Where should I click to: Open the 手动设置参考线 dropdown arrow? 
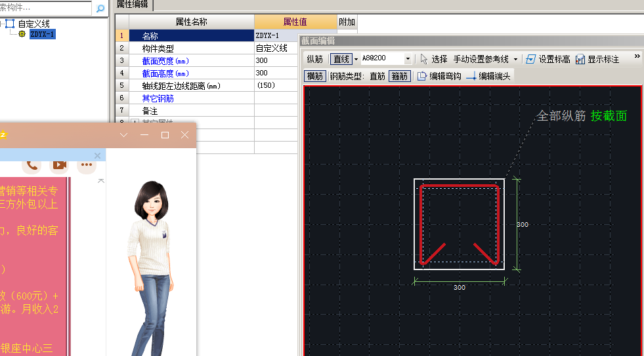click(515, 60)
